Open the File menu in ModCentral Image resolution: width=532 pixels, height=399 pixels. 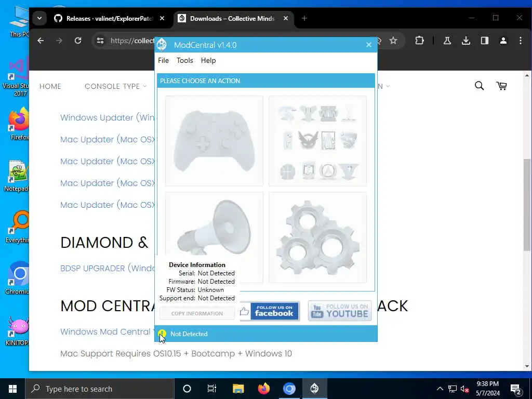(163, 60)
